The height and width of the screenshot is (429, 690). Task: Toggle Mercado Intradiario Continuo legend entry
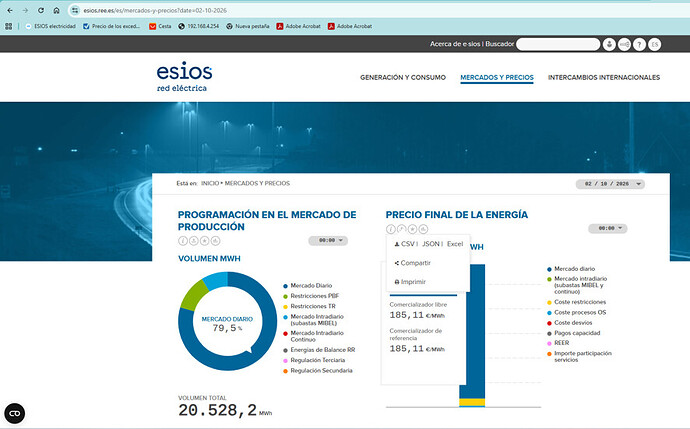point(313,336)
